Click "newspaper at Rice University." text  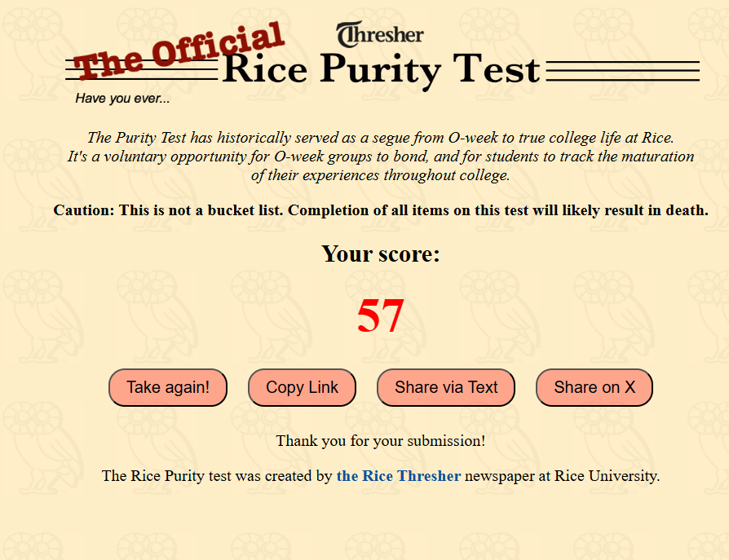[562, 476]
